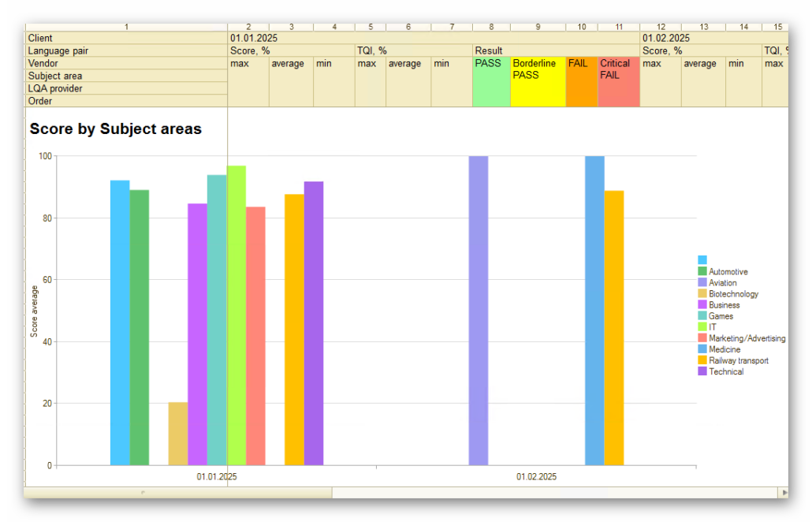The height and width of the screenshot is (522, 812).
Task: Click the Medicine legend color swatch
Action: 702,349
